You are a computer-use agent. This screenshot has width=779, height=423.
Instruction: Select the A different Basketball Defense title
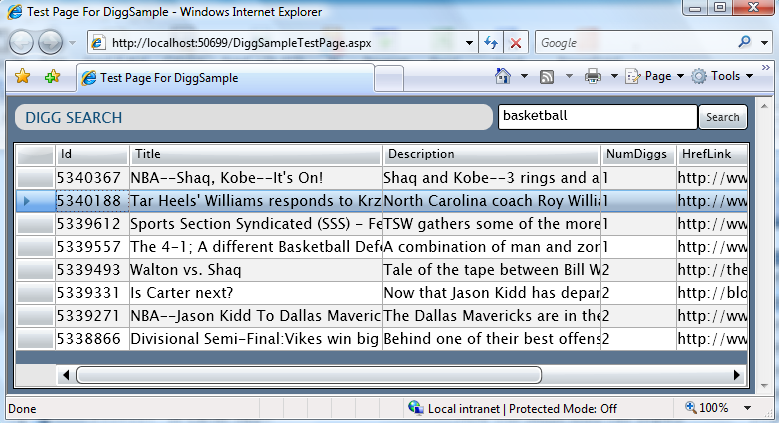click(256, 247)
